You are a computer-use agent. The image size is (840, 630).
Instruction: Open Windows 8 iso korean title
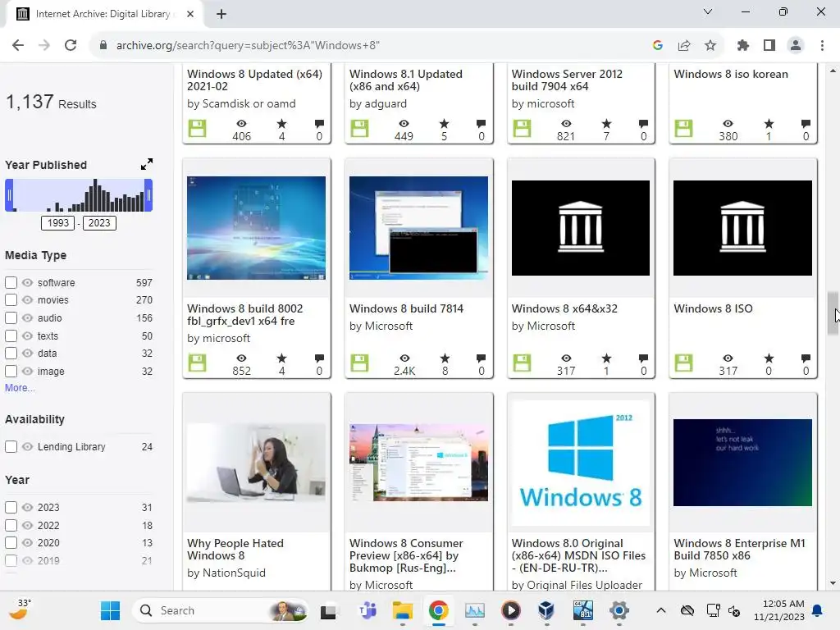pos(731,74)
